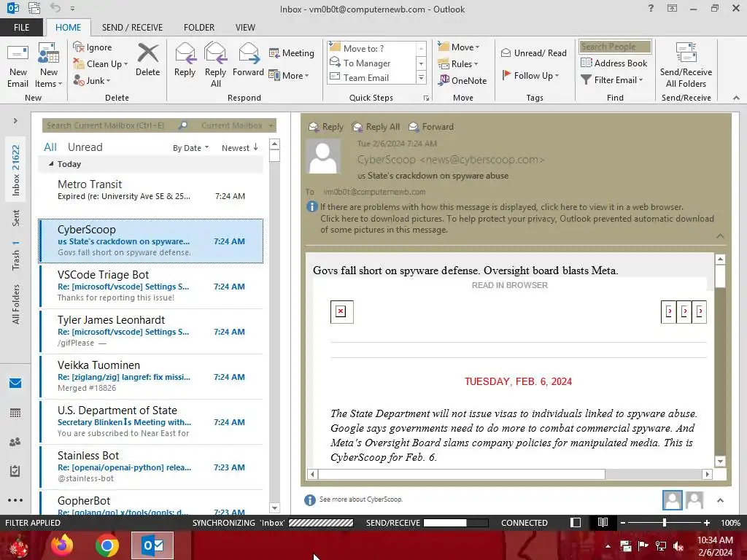Open the Address Book
Screen dimensions: 747x560
[614, 63]
